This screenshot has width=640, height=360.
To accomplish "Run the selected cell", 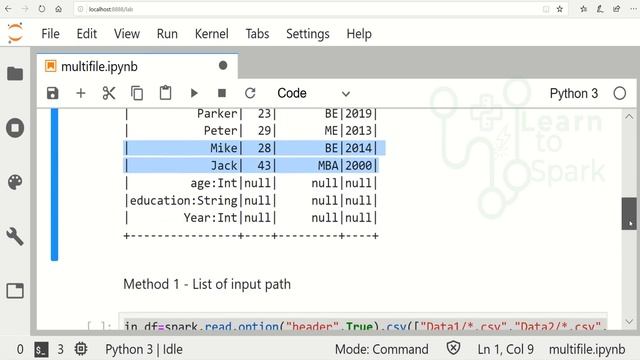I will pos(194,93).
